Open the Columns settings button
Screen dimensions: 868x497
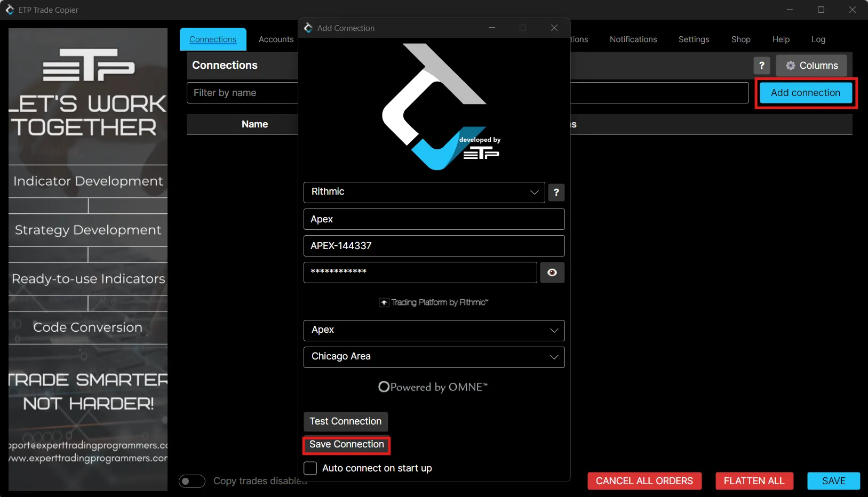click(811, 66)
